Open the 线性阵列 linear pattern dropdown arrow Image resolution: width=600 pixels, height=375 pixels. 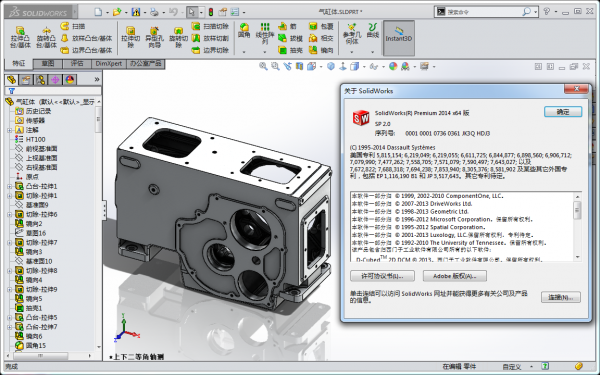click(264, 52)
